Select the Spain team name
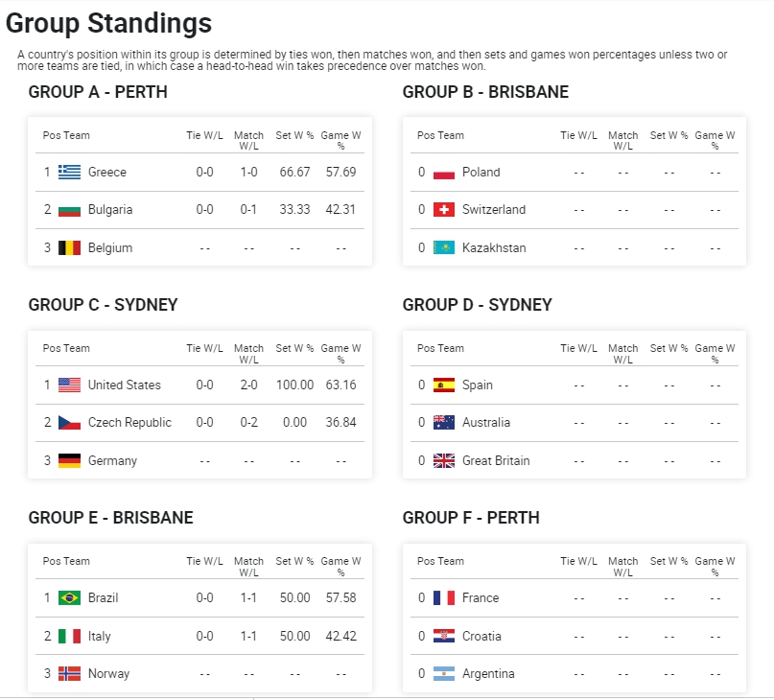 477,385
